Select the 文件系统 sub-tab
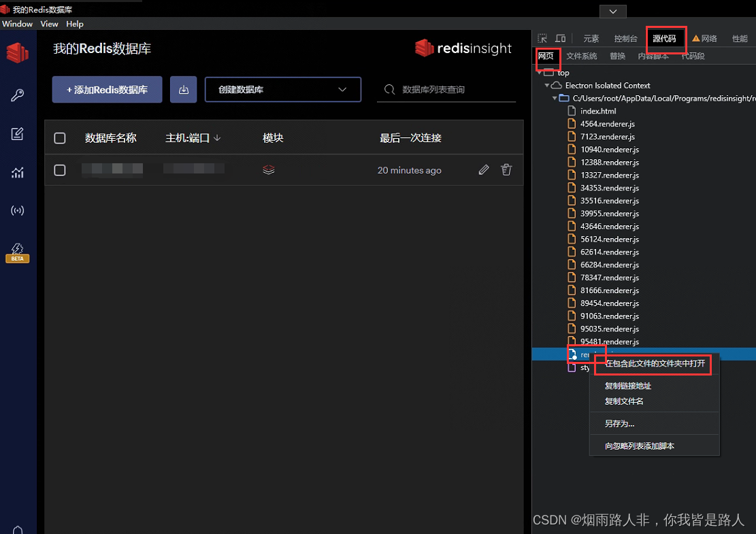The height and width of the screenshot is (534, 756). (x=582, y=56)
